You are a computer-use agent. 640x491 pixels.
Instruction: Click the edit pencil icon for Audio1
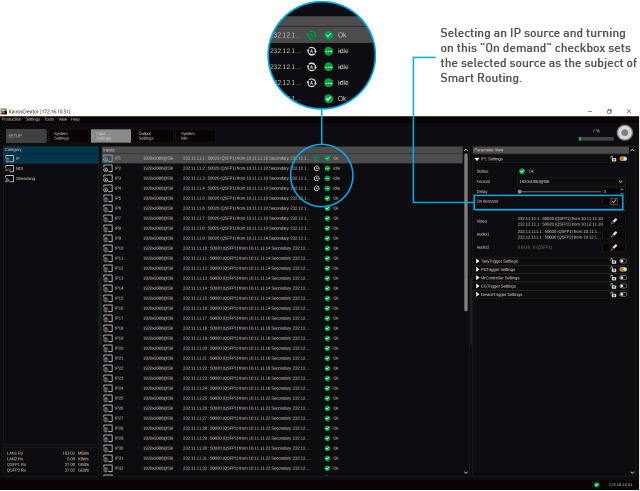pyautogui.click(x=614, y=235)
